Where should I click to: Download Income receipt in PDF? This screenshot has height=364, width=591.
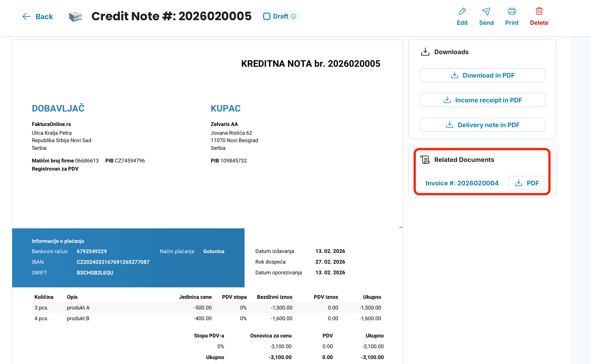point(482,100)
